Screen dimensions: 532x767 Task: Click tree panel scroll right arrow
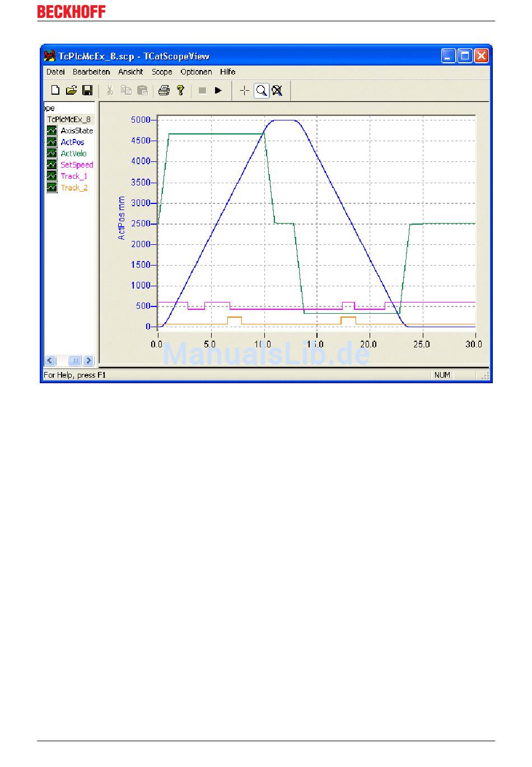[x=88, y=361]
